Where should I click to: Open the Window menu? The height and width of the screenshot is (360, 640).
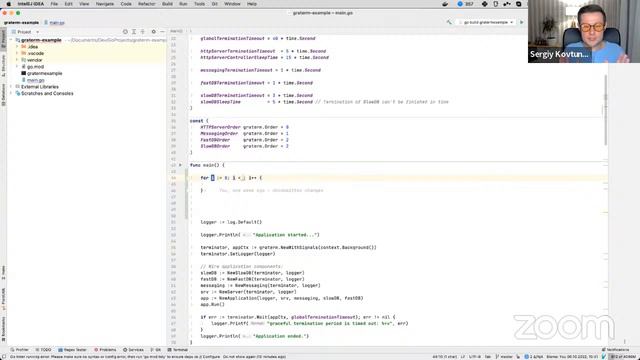click(x=232, y=4)
